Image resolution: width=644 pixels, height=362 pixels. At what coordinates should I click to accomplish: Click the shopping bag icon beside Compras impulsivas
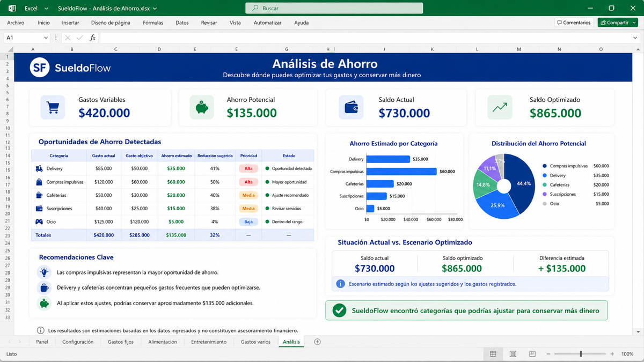pyautogui.click(x=39, y=182)
